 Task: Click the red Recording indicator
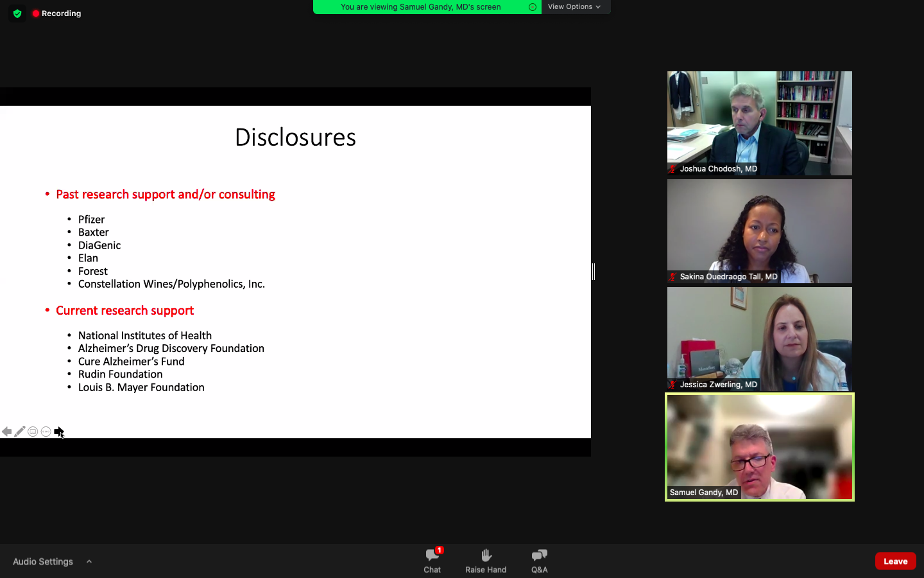coord(57,13)
